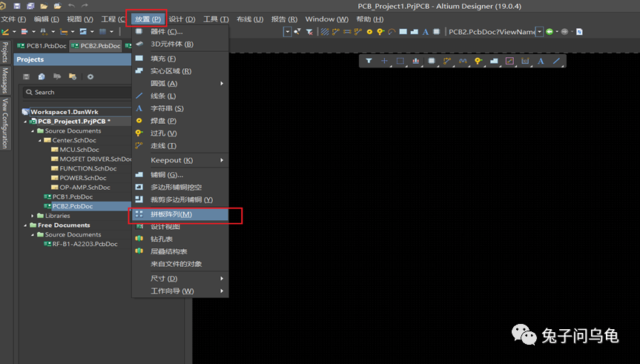Choose 器件 (C)... menu entry
The height and width of the screenshot is (364, 640).
pyautogui.click(x=180, y=31)
